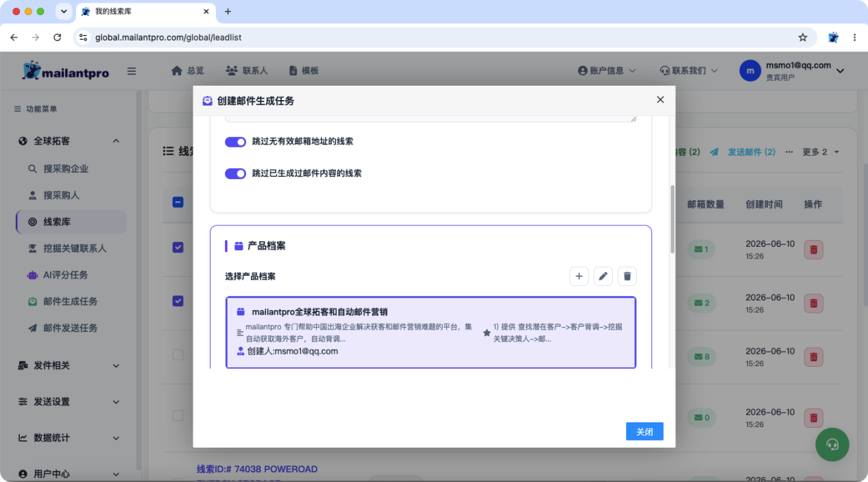
Task: Click the AI评分任务 robot icon
Action: click(32, 275)
